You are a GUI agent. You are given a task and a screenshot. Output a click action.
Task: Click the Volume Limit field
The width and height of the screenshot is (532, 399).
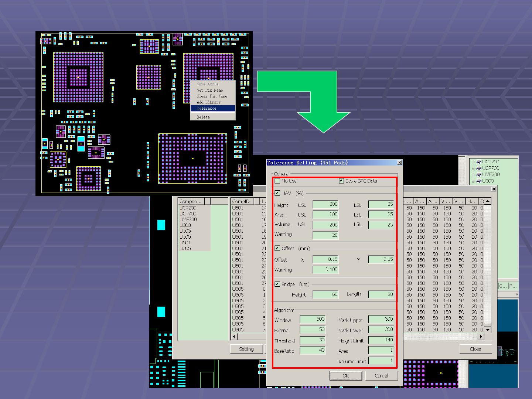pyautogui.click(x=381, y=361)
